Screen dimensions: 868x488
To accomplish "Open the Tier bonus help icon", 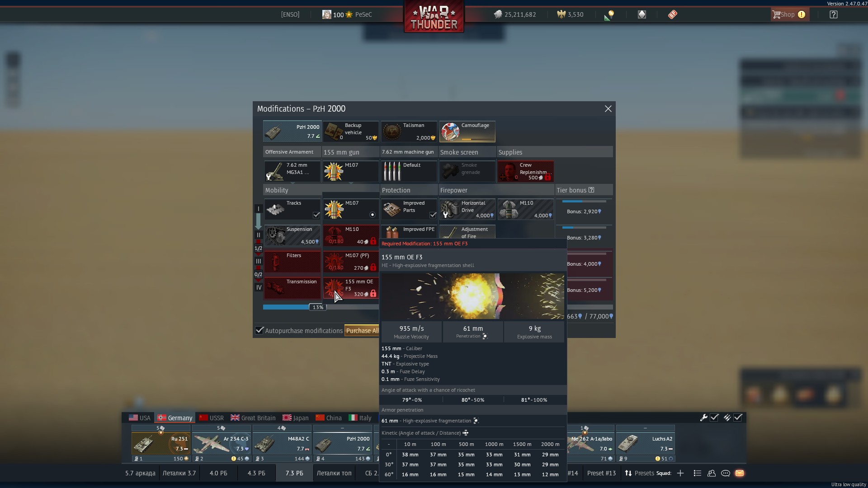I will (591, 190).
